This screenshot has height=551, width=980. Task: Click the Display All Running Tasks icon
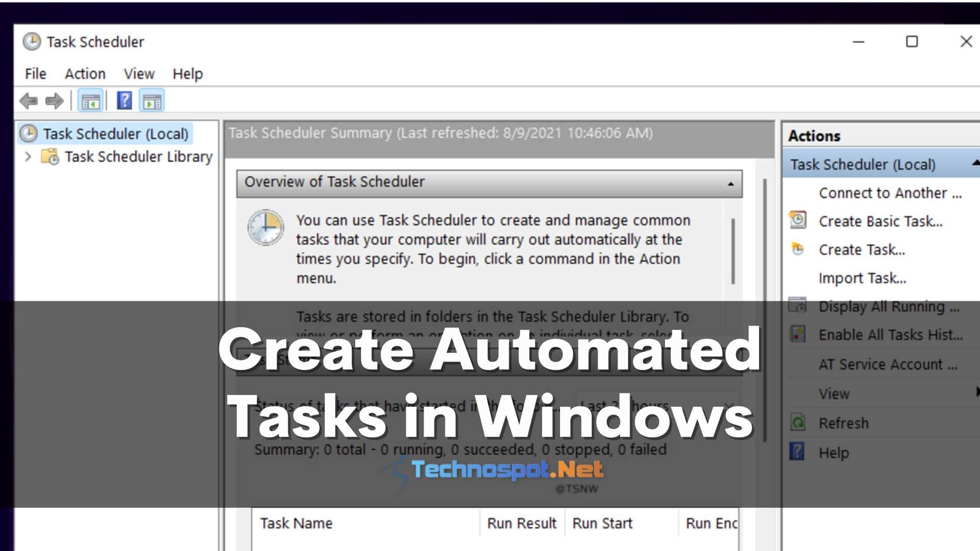pos(798,305)
